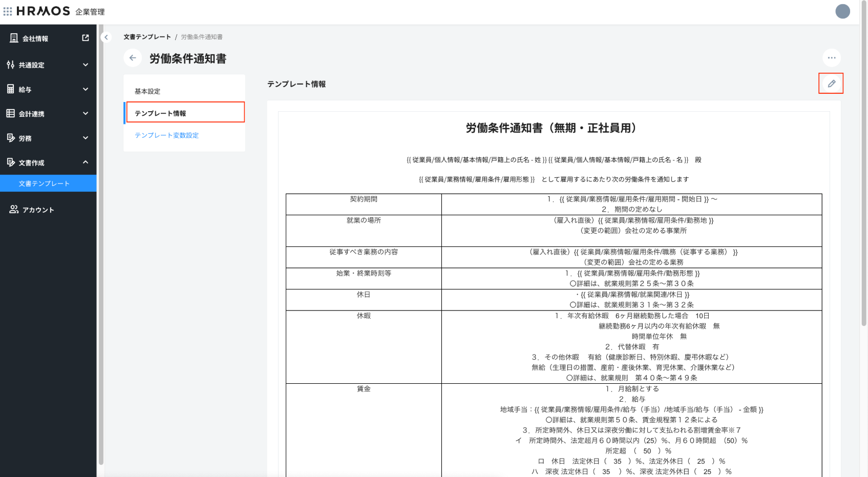Screen dimensions: 868x477
Task: Expand the 労務 section chevron
Action: [86, 138]
